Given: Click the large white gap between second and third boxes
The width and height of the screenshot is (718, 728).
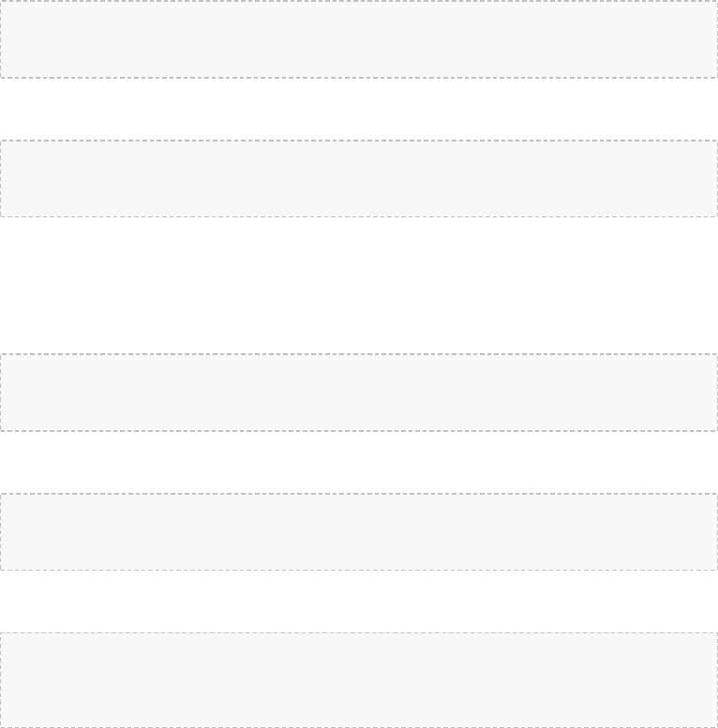Looking at the screenshot, I should 359,286.
